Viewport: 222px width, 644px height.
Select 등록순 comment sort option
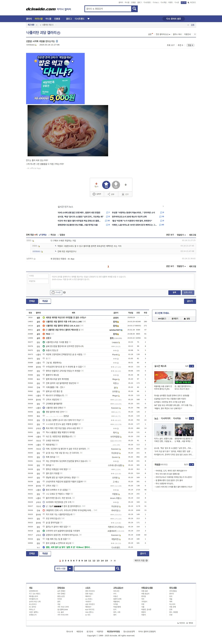(x=43, y=235)
